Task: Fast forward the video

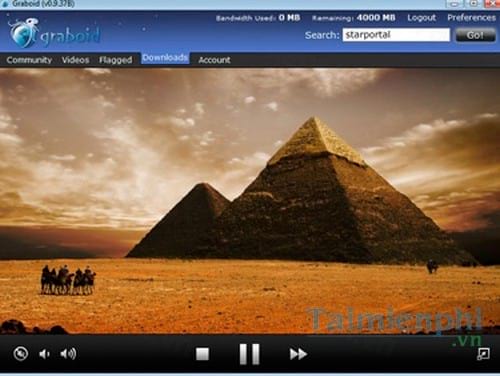Action: coord(298,354)
